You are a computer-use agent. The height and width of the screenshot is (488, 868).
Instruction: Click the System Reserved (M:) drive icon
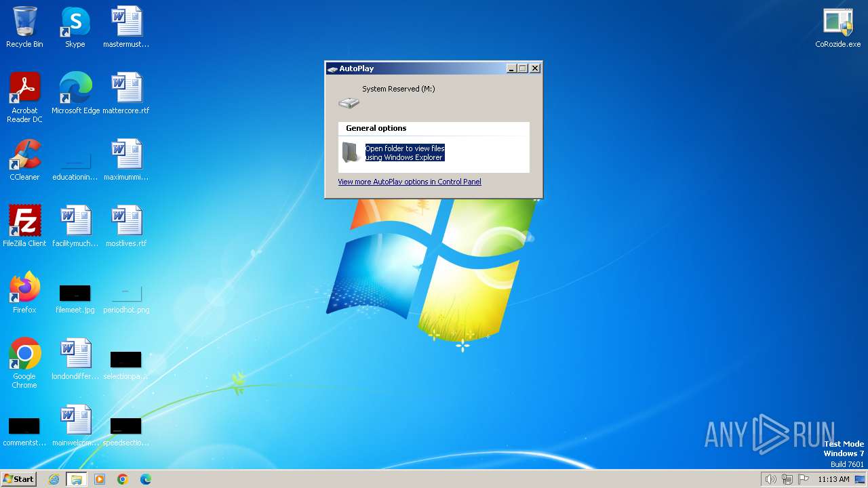point(349,102)
